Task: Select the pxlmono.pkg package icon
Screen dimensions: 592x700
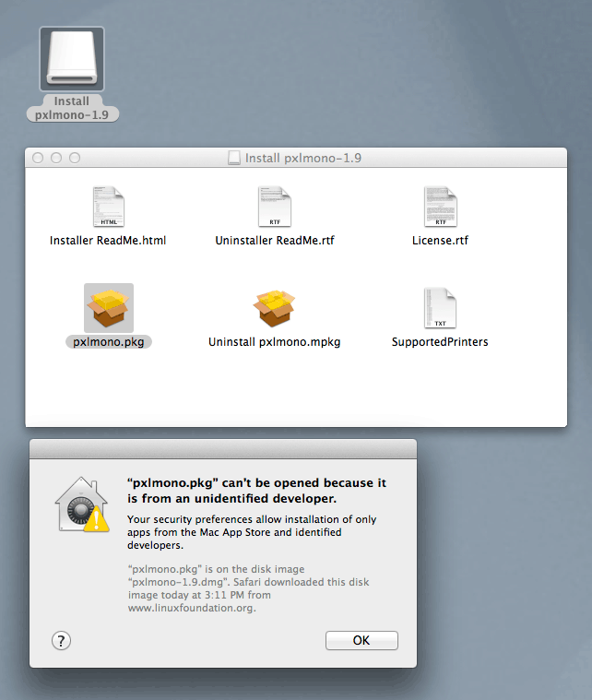Action: [109, 308]
